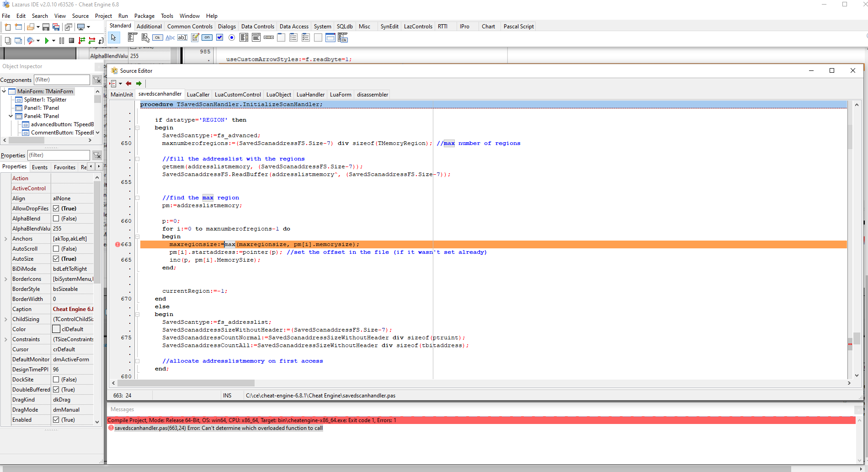
Task: Expand the Anchors property row
Action: pos(5,239)
